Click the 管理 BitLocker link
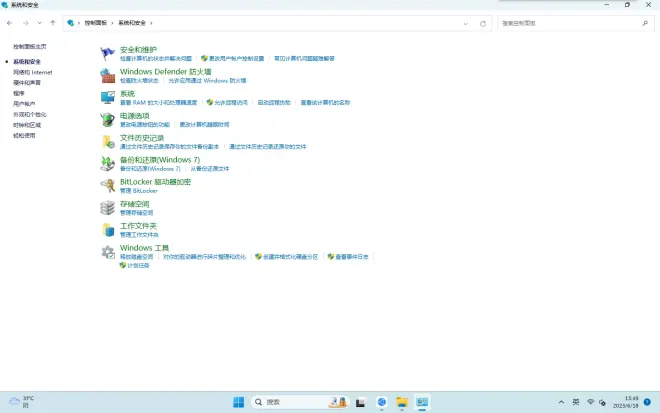Image resolution: width=660 pixels, height=413 pixels. pos(138,191)
